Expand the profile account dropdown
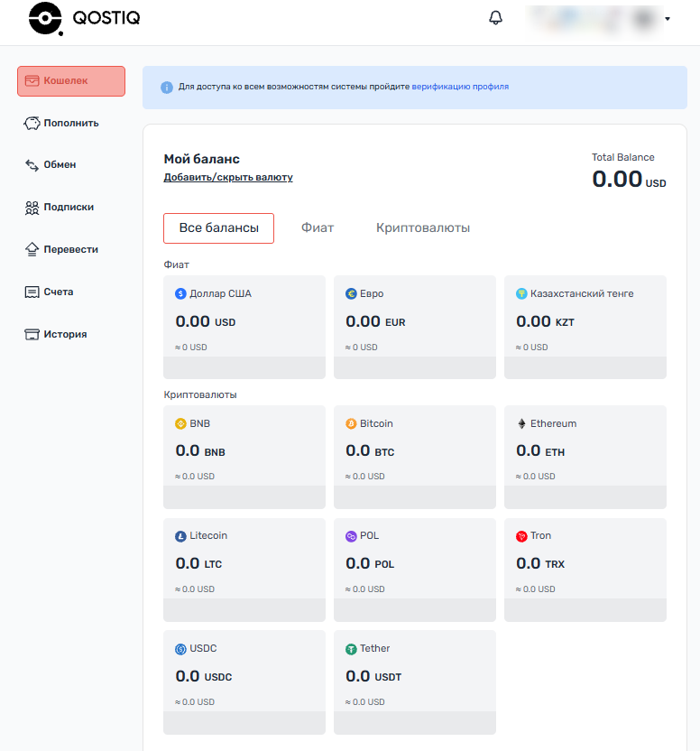Screen dimensions: 700x751 pyautogui.click(x=668, y=18)
